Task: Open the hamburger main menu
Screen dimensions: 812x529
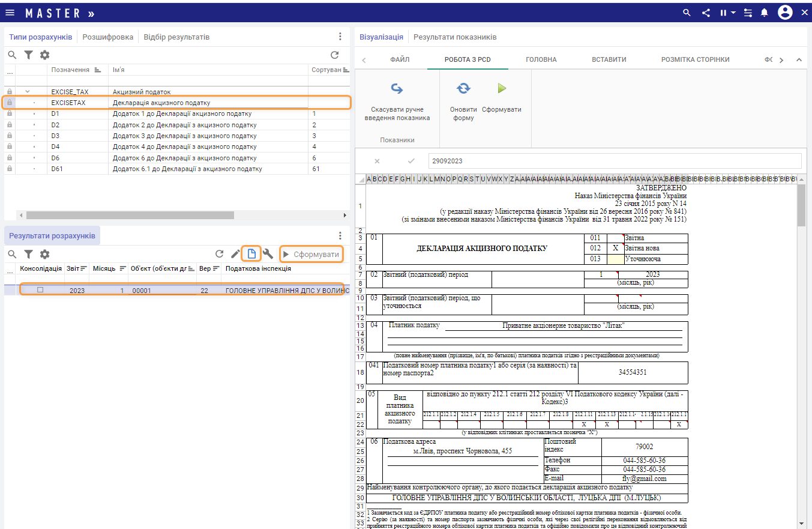Action: (10, 13)
